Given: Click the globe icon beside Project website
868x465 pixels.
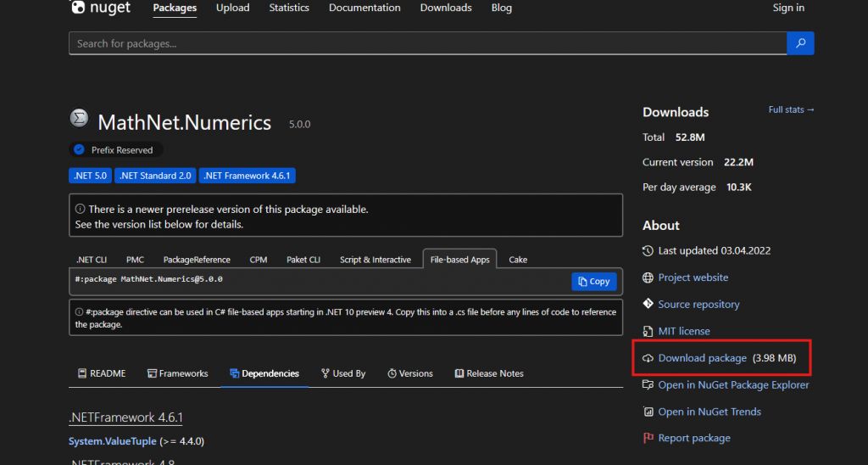Looking at the screenshot, I should tap(648, 277).
